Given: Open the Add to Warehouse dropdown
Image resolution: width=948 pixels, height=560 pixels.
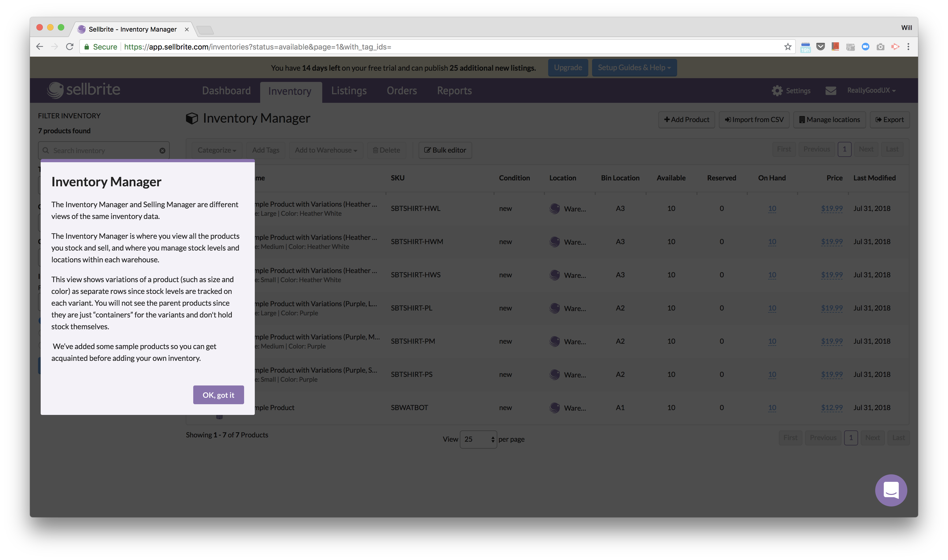Looking at the screenshot, I should (x=325, y=150).
